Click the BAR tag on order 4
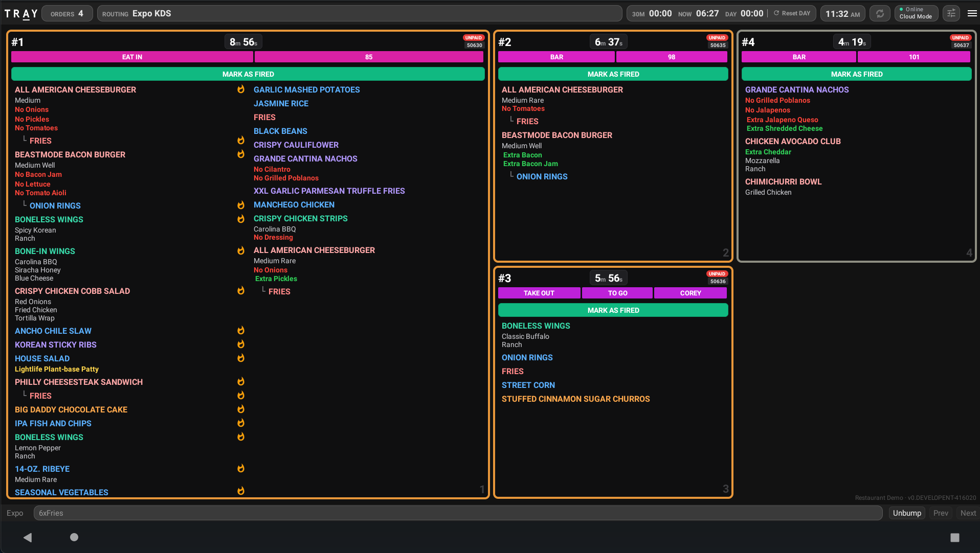This screenshot has height=553, width=980. [799, 57]
